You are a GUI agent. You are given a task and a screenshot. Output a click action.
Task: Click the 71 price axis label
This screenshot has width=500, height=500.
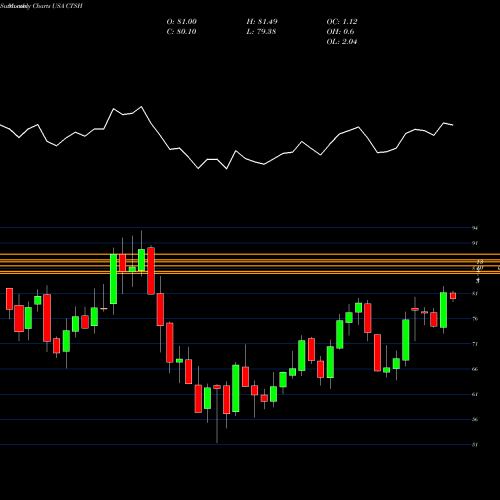pyautogui.click(x=475, y=344)
